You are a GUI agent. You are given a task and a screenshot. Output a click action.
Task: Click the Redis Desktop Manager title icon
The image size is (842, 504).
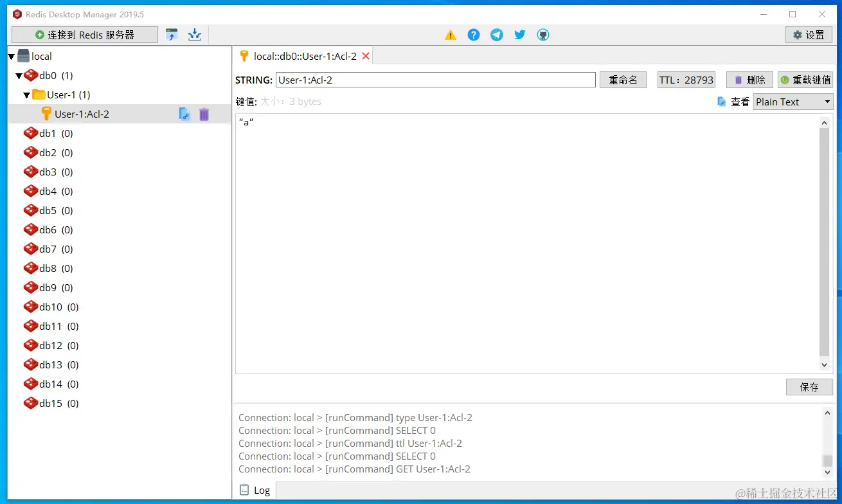tap(17, 14)
